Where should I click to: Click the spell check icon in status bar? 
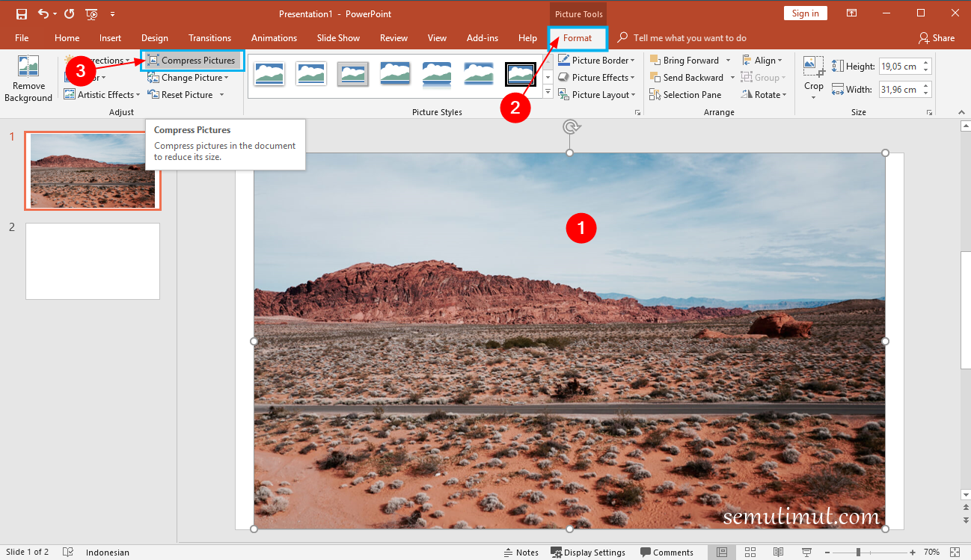68,553
